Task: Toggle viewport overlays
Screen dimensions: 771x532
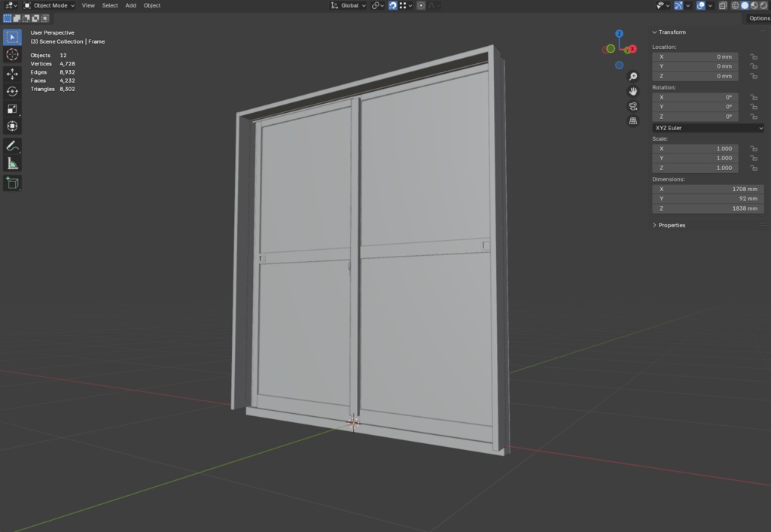Action: (701, 5)
